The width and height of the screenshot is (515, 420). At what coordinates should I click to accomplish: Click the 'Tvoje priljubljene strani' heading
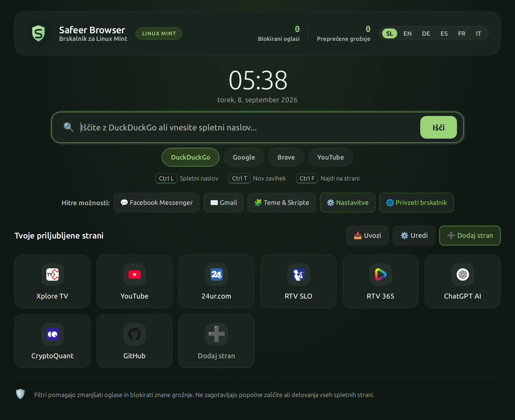(x=59, y=236)
